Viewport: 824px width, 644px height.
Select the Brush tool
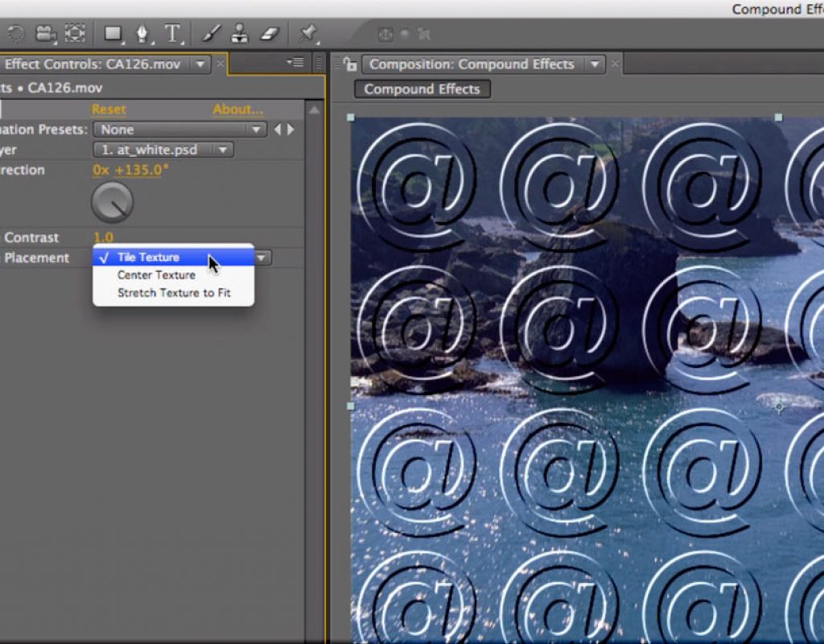(x=212, y=34)
